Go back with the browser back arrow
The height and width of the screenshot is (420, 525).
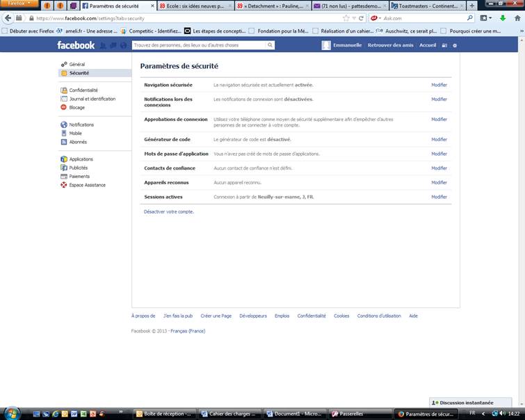pos(8,18)
